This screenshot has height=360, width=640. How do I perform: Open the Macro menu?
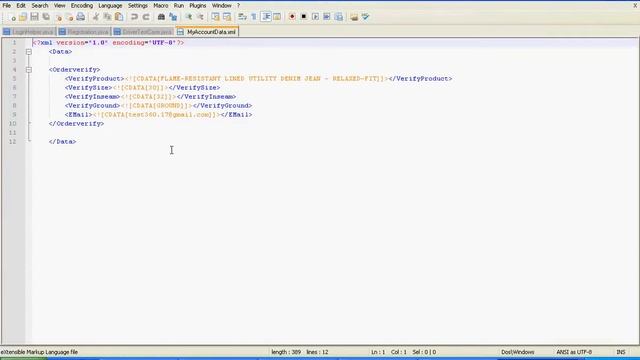160,5
